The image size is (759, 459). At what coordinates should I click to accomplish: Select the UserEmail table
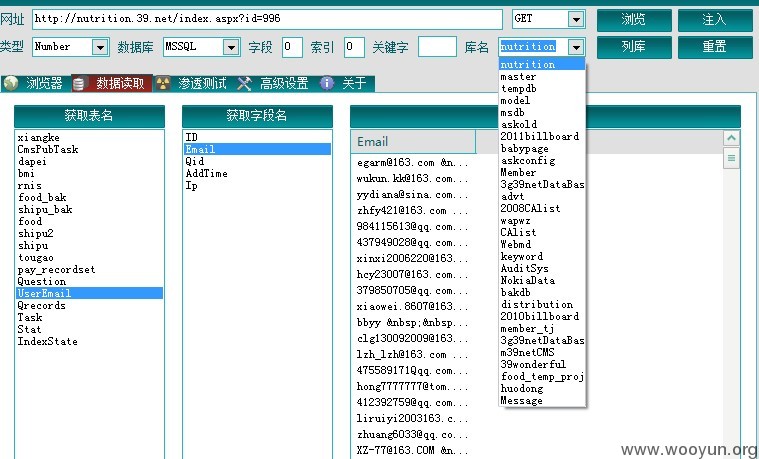pyautogui.click(x=89, y=293)
